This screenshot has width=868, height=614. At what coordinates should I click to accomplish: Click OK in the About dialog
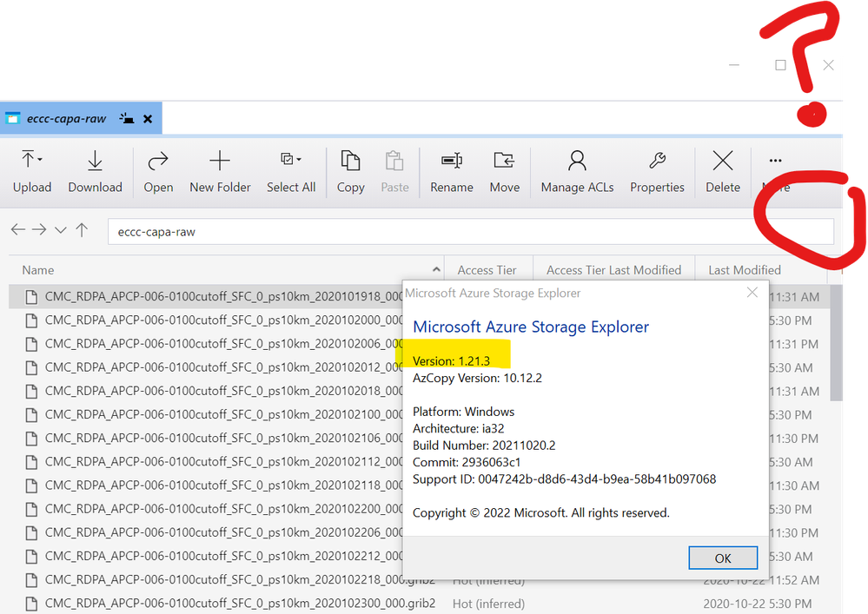pos(723,558)
